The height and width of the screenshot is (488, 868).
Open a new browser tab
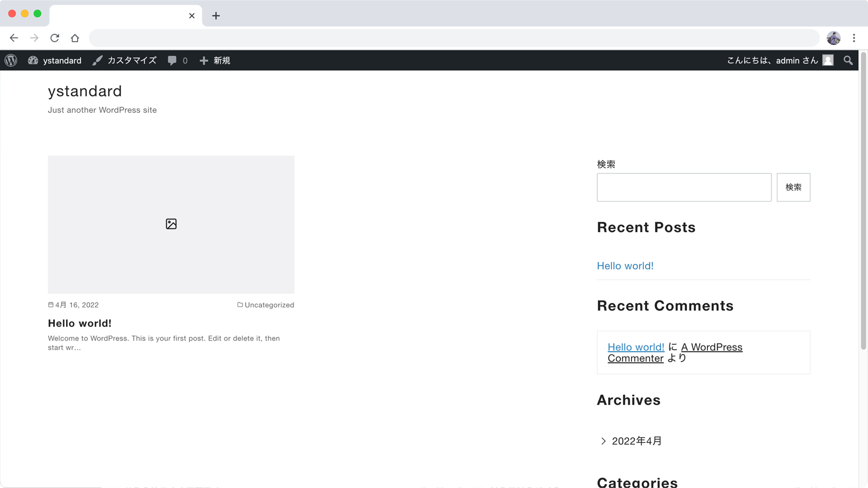pos(216,16)
